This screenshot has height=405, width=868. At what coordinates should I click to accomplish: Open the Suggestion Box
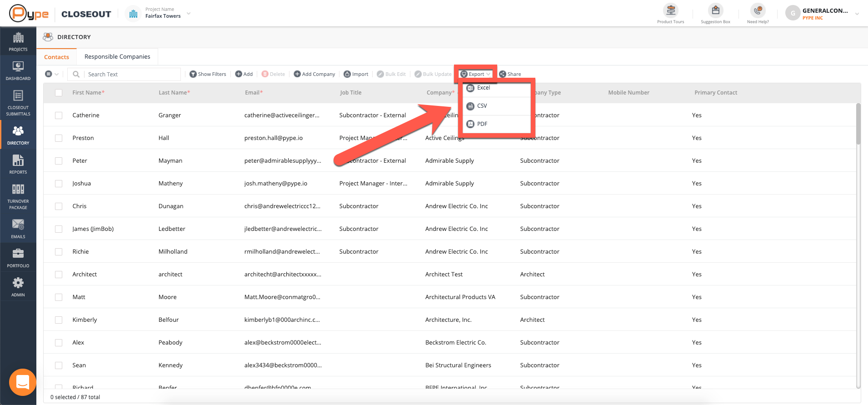(715, 14)
